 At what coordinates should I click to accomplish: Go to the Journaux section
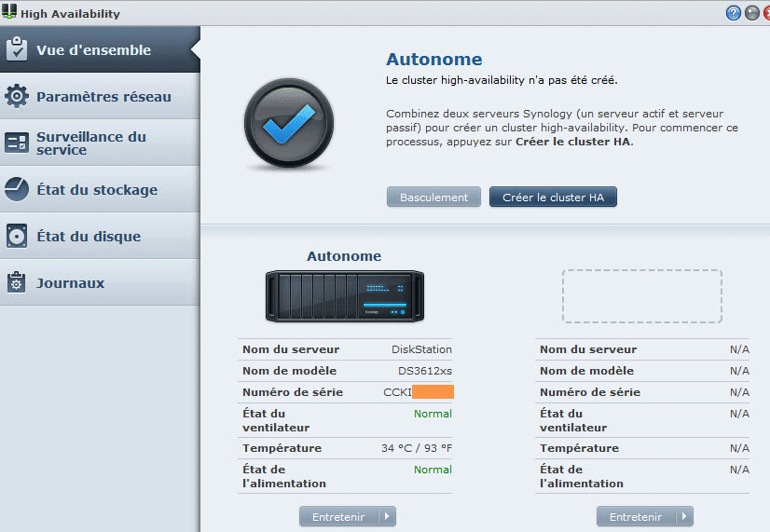70,282
